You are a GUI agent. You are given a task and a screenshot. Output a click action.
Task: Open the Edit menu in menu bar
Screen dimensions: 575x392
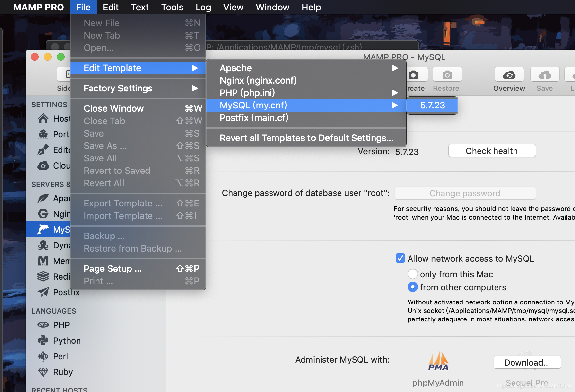(111, 7)
